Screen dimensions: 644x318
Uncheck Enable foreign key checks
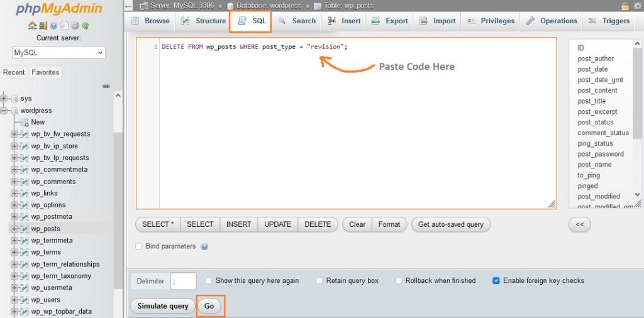[496, 281]
